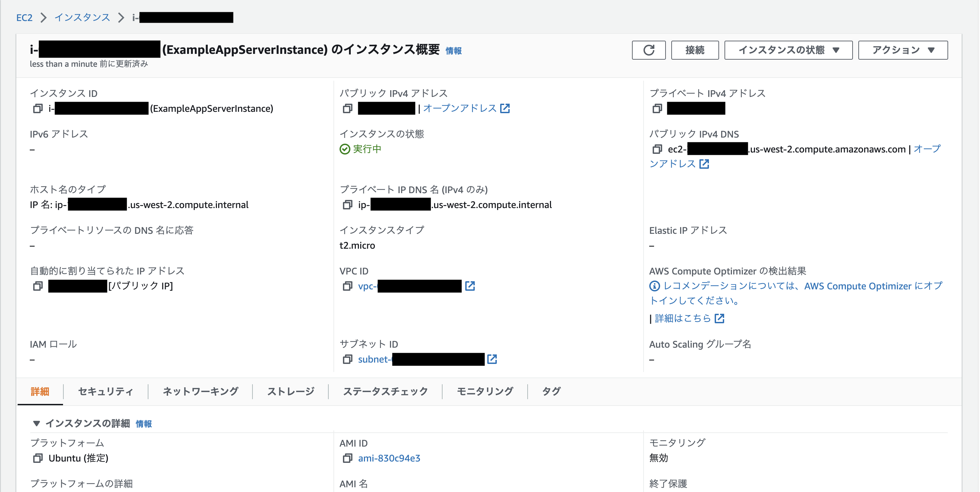Switch to the セキュリティ tab
This screenshot has width=980, height=492.
click(105, 391)
